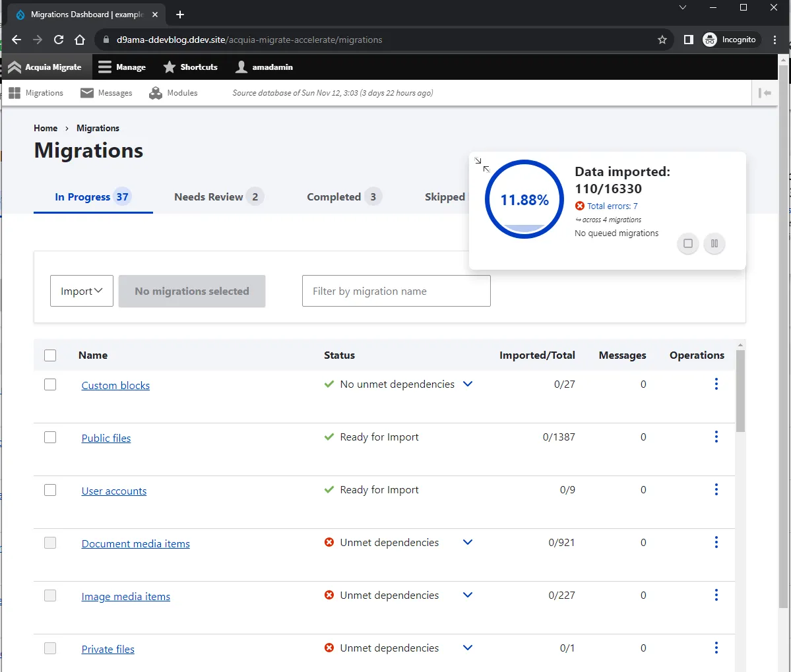Click the Modules toolbar icon
Viewport: 791px width, 672px height.
174,93
